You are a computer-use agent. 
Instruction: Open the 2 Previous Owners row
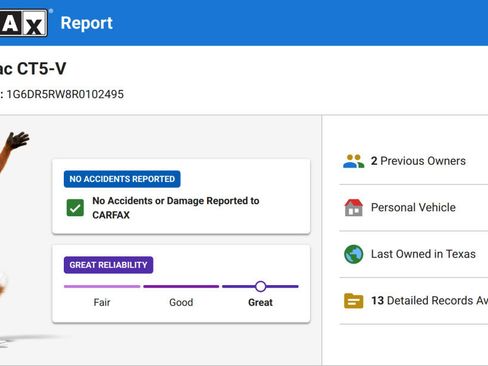click(414, 161)
